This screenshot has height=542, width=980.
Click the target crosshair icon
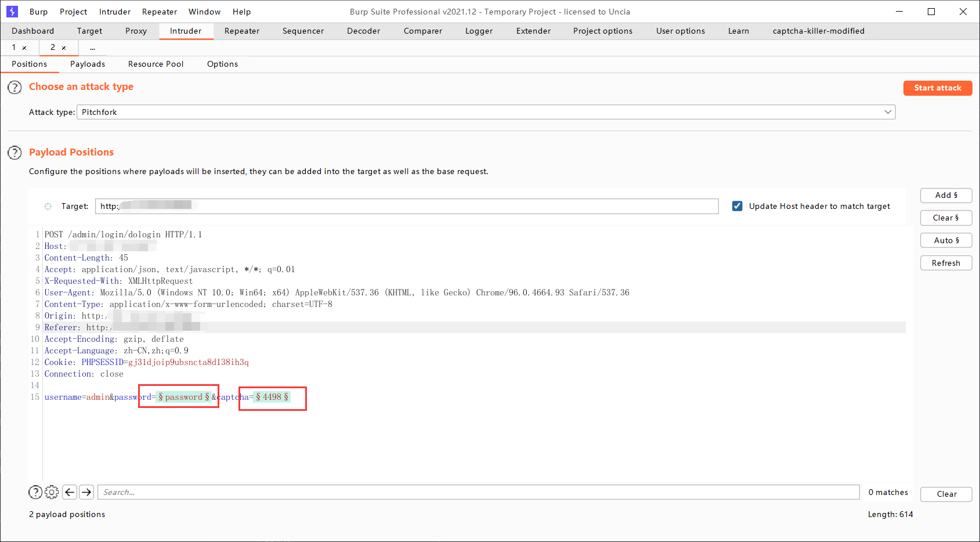(48, 206)
